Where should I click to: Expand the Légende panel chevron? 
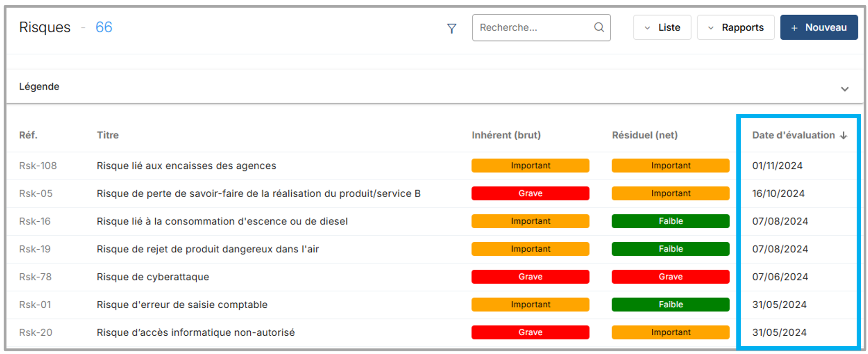click(x=844, y=89)
